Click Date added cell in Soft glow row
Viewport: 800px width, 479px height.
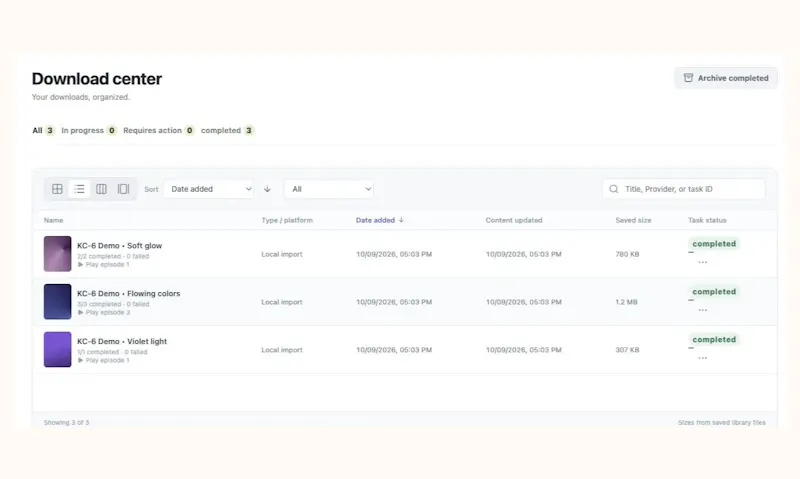coord(394,254)
